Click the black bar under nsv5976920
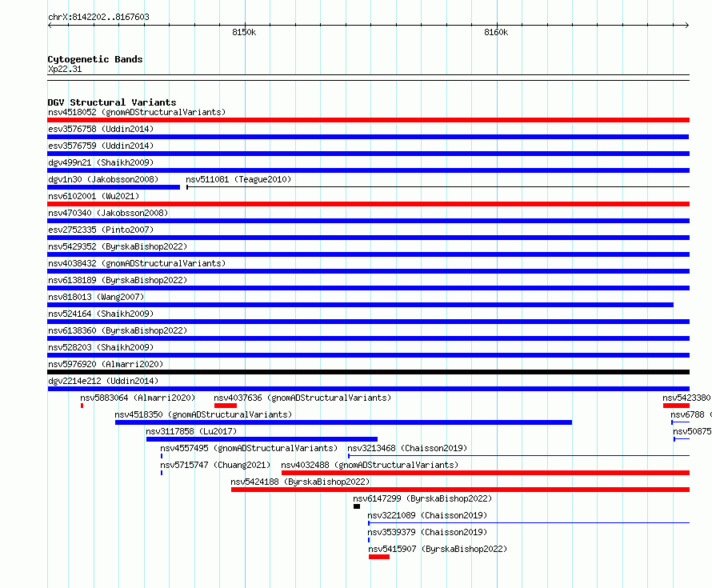The height and width of the screenshot is (588, 712). coord(368,372)
